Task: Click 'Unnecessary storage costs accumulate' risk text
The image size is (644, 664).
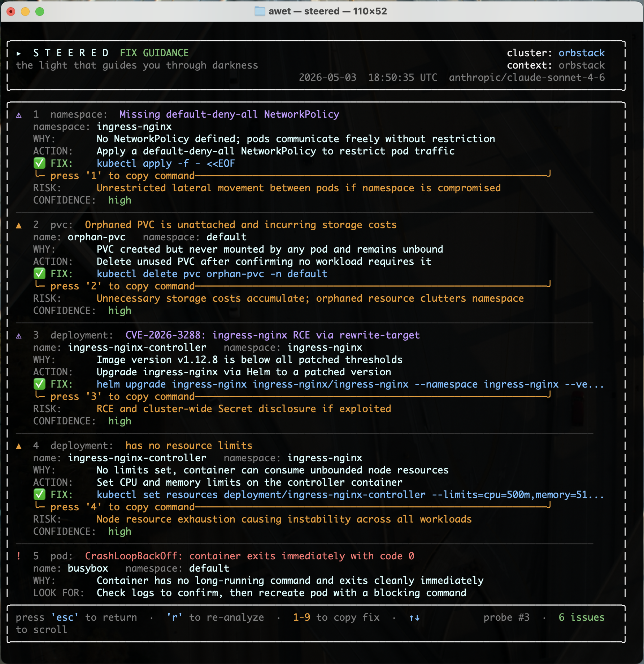Action: pyautogui.click(x=310, y=298)
